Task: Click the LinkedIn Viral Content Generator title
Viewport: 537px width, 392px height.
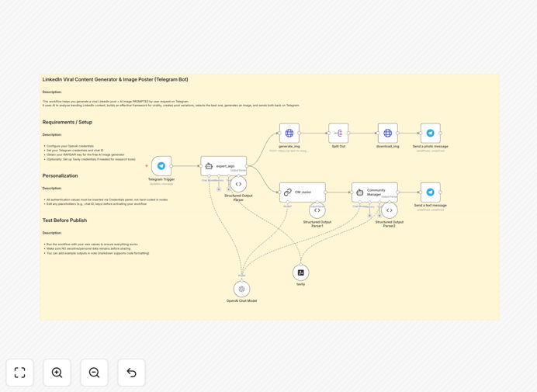Action: coord(115,79)
